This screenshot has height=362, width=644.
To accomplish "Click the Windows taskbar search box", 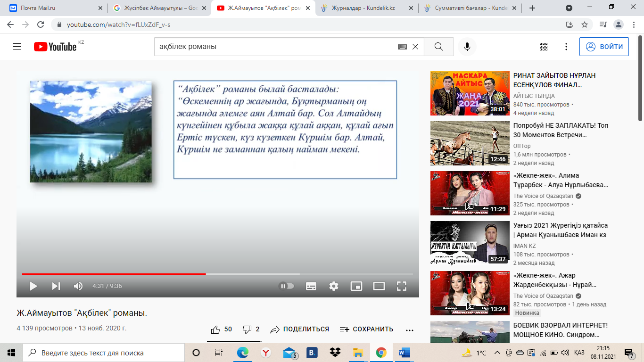I will pos(104,353).
